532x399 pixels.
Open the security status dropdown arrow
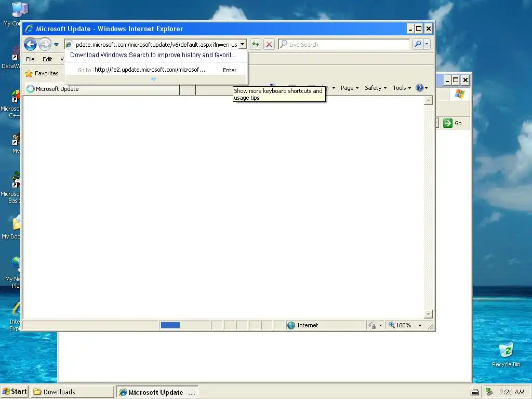[x=380, y=326]
